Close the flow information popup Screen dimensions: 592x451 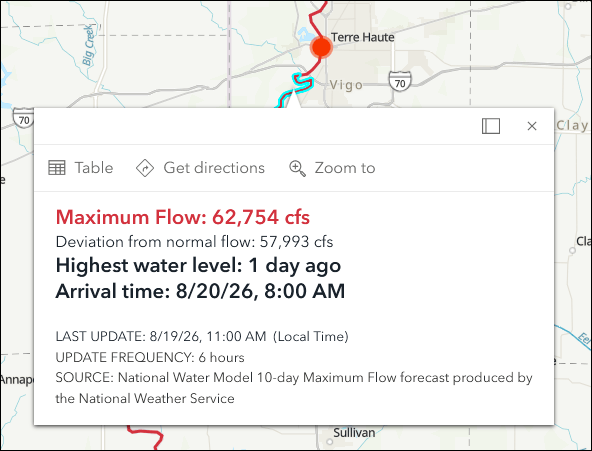(x=532, y=126)
